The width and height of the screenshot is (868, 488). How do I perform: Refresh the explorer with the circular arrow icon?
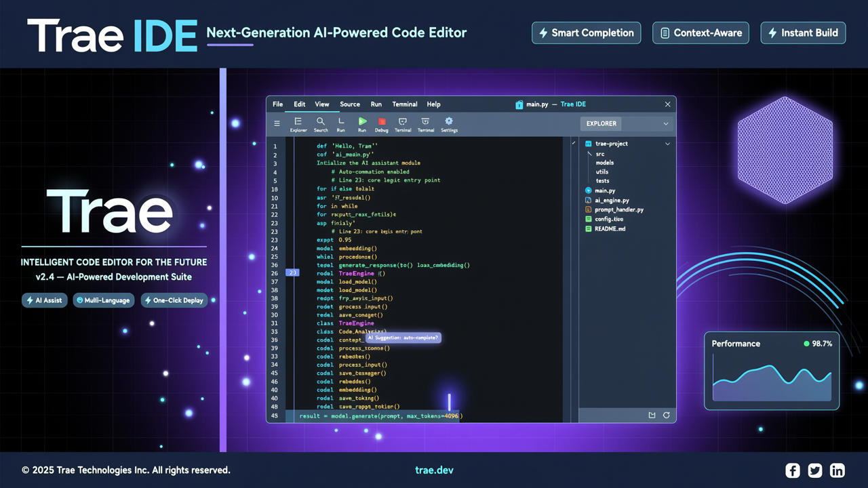click(667, 415)
